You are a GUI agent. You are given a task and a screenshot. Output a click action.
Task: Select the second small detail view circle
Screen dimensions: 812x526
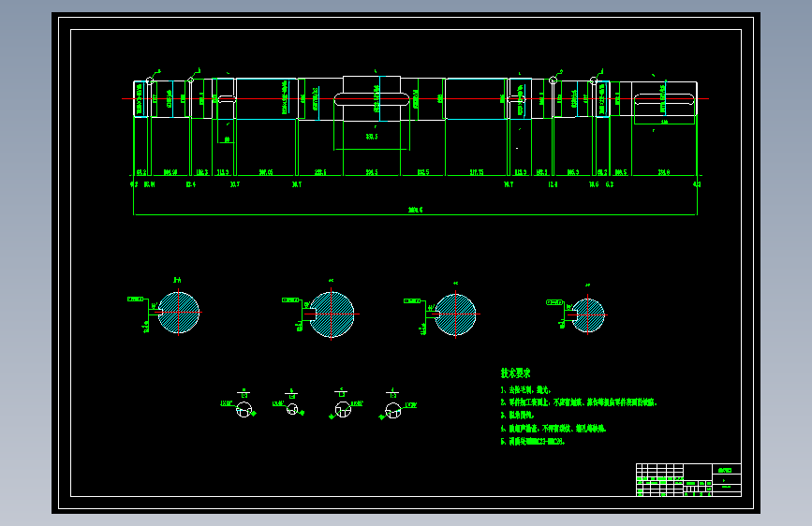click(292, 408)
